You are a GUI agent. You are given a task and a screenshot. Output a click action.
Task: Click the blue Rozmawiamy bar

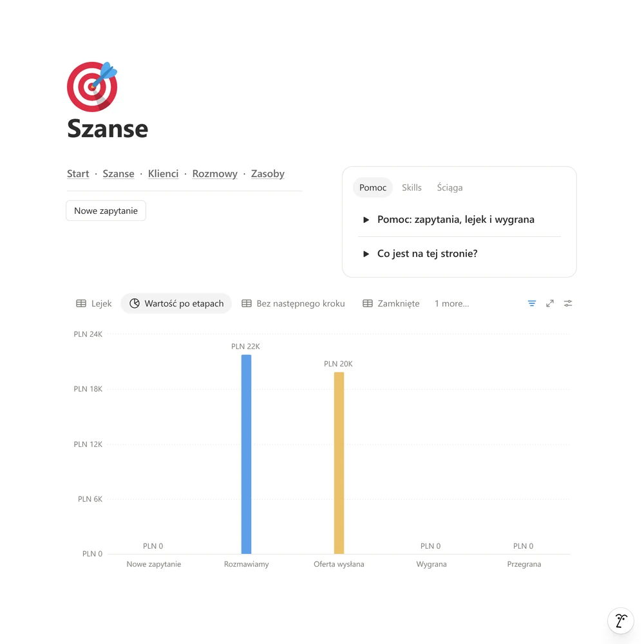pyautogui.click(x=246, y=454)
